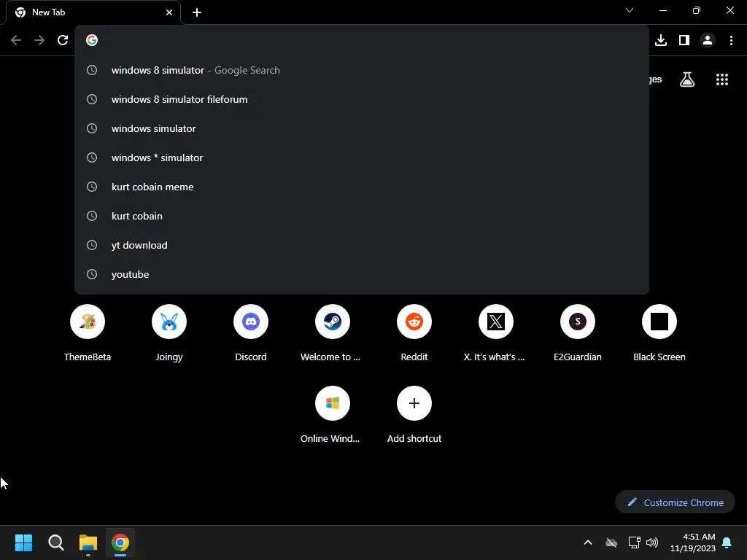Select suggestion 'windows 8 simulator'
Image resolution: width=747 pixels, height=560 pixels.
(x=362, y=71)
